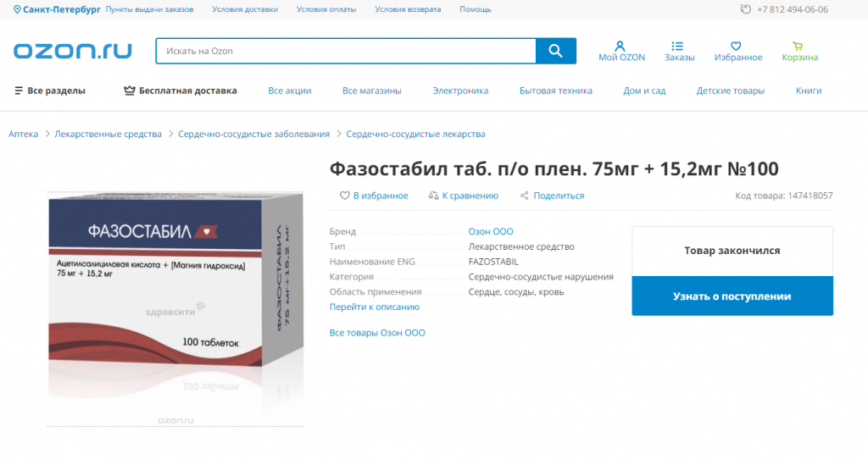The height and width of the screenshot is (459, 868).
Task: Click the Фазостабил product box image
Action: (175, 308)
